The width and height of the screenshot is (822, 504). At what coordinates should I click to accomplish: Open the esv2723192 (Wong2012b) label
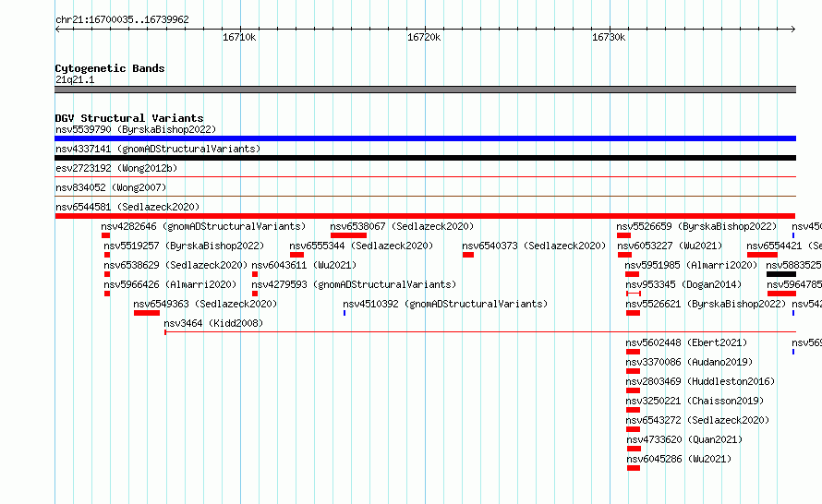click(116, 168)
